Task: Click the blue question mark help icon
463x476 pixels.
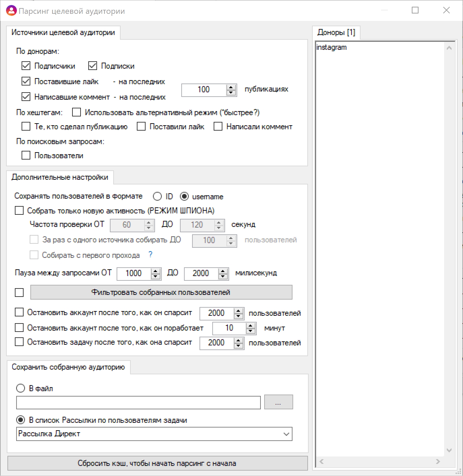Action: tap(150, 254)
